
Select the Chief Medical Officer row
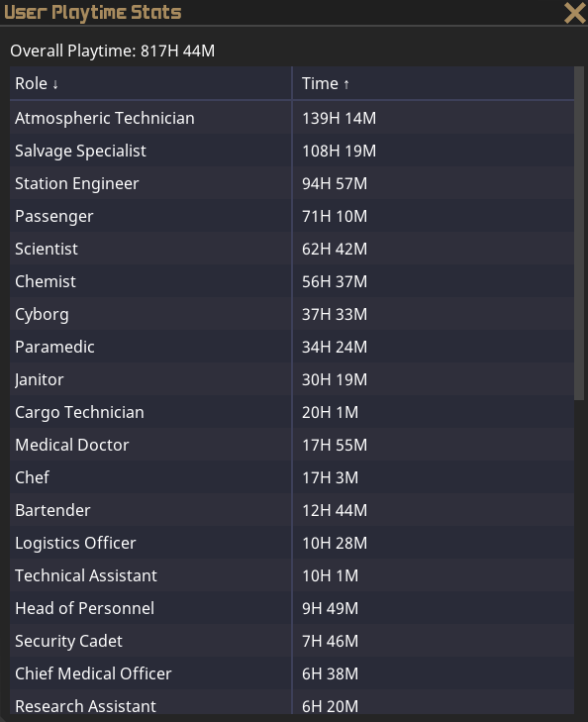(292, 673)
